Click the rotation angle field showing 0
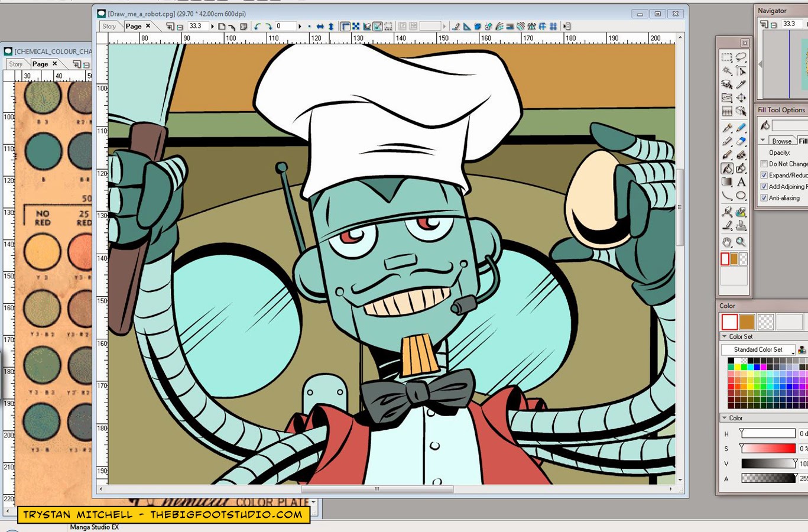The width and height of the screenshot is (808, 532). coord(285,26)
